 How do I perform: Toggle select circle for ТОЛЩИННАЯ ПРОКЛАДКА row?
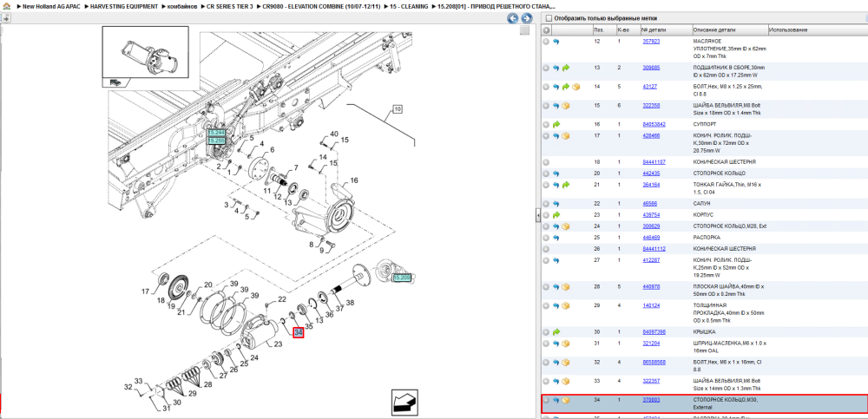point(546,305)
